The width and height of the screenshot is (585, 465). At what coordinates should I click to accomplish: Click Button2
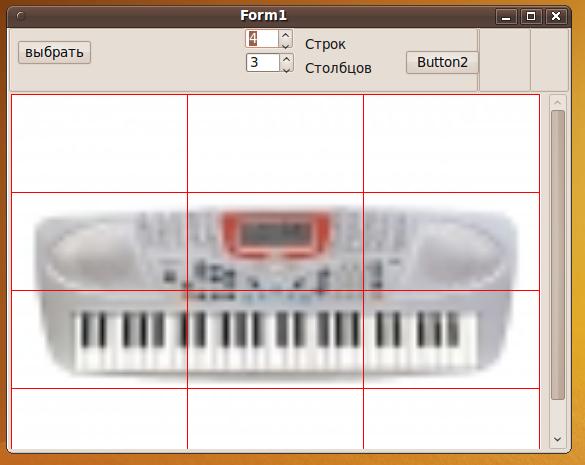pos(442,62)
